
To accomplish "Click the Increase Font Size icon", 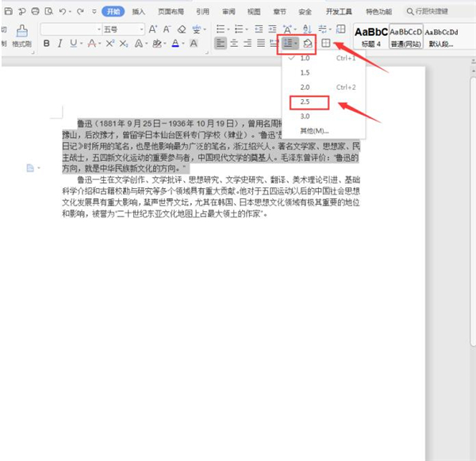I will [151, 29].
